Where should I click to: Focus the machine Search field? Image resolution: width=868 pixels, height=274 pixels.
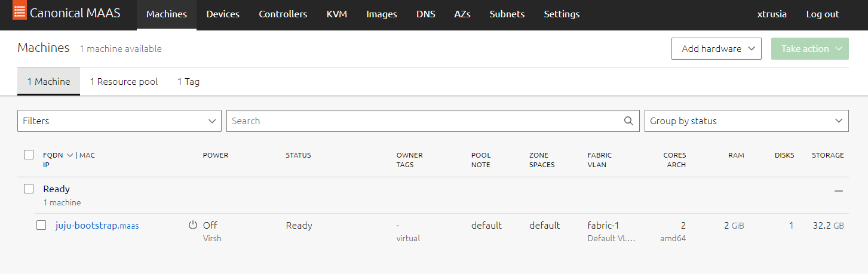[424, 121]
